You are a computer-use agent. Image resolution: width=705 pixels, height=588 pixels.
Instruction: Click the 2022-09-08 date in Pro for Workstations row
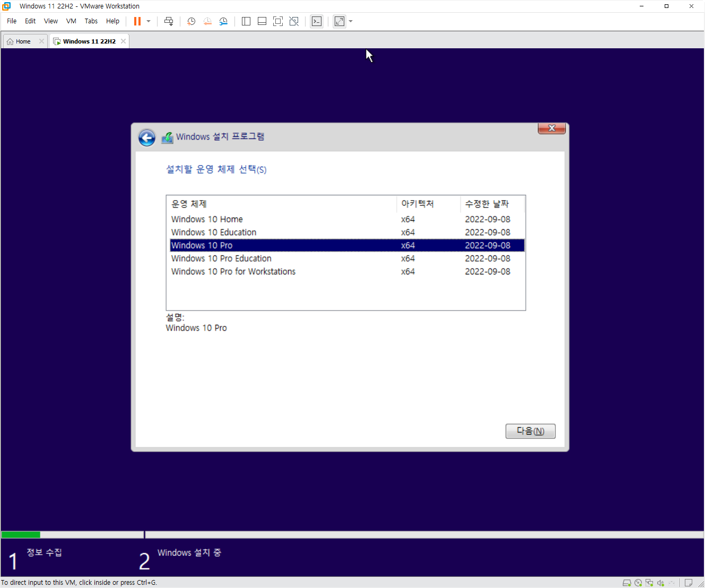click(x=488, y=272)
